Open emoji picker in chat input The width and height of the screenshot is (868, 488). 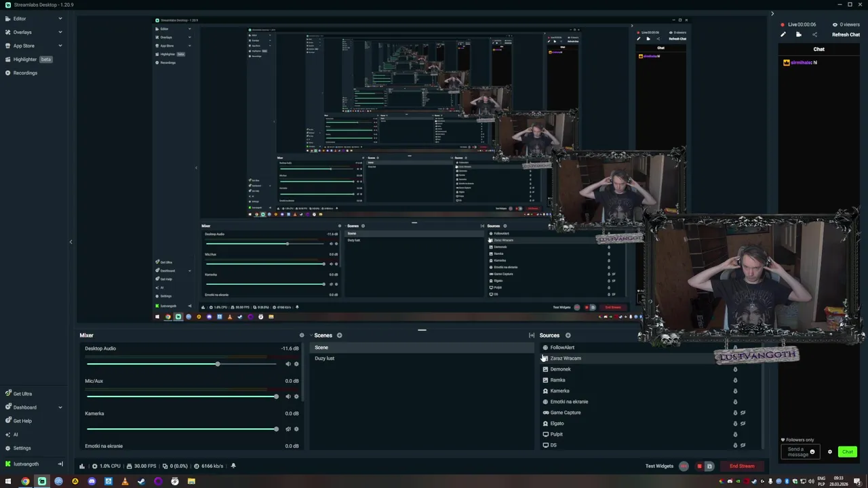(x=812, y=452)
